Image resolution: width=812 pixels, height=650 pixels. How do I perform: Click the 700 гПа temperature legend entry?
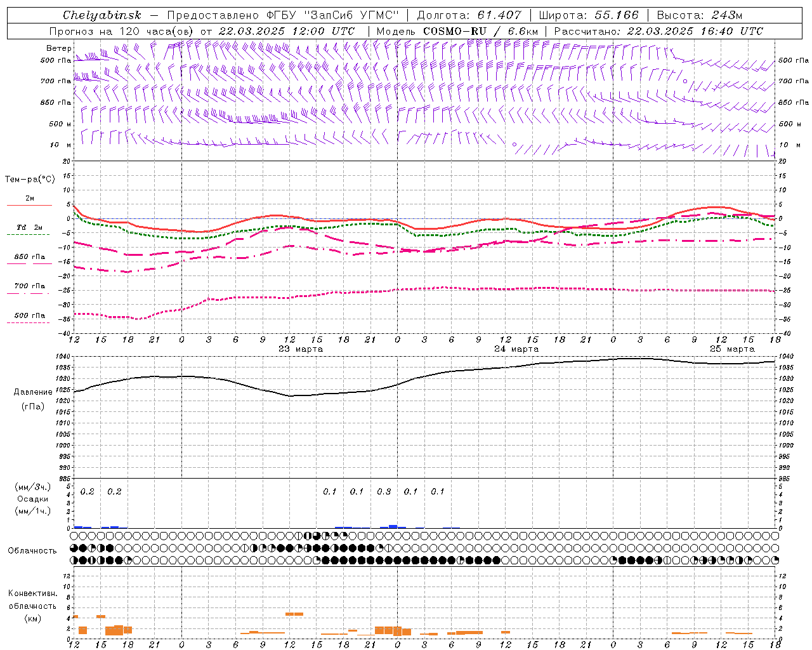(x=29, y=286)
